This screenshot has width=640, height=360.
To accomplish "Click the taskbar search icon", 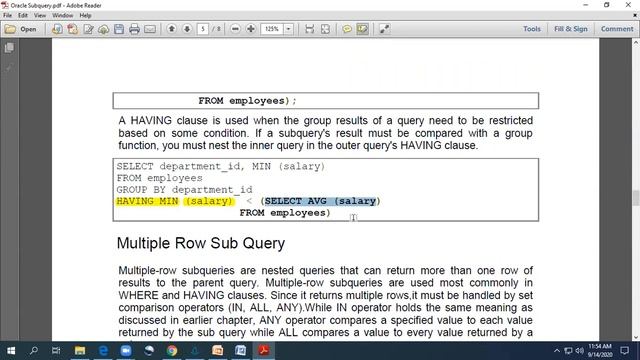I will coord(34,351).
